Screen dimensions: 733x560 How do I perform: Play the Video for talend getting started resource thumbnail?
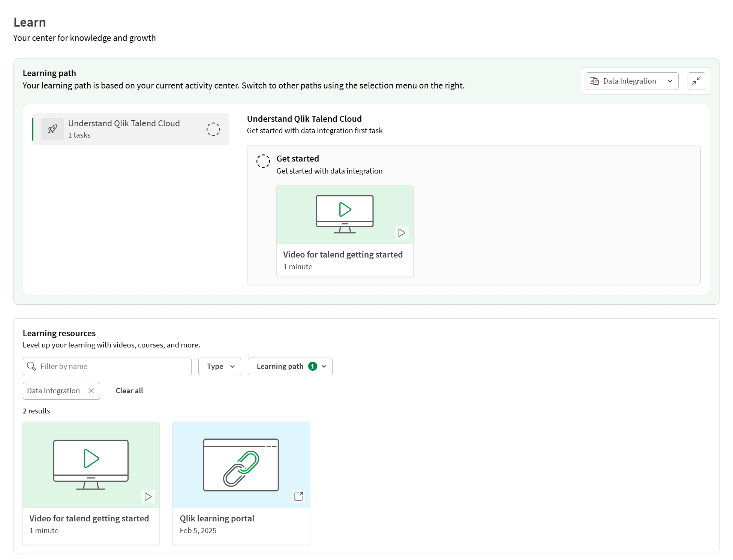pyautogui.click(x=91, y=465)
